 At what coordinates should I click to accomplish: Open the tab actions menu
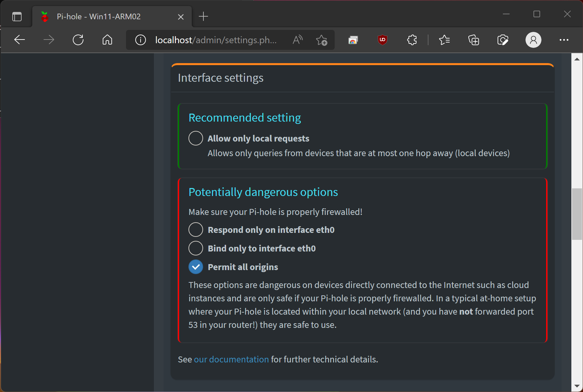click(17, 17)
